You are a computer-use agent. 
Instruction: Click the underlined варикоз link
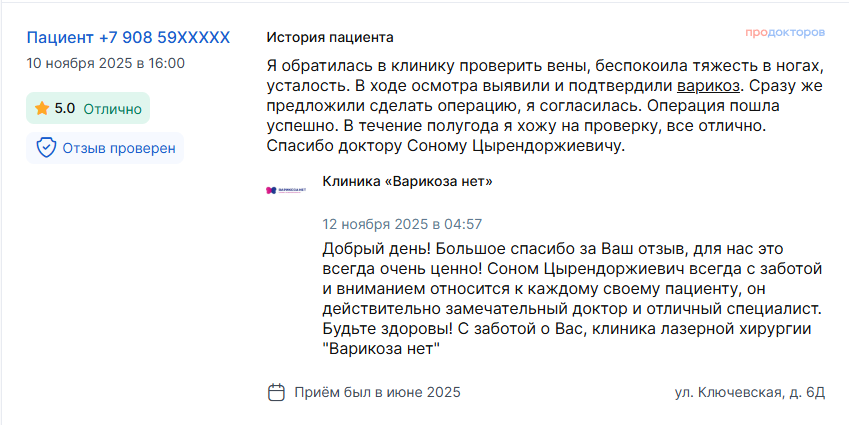click(710, 85)
